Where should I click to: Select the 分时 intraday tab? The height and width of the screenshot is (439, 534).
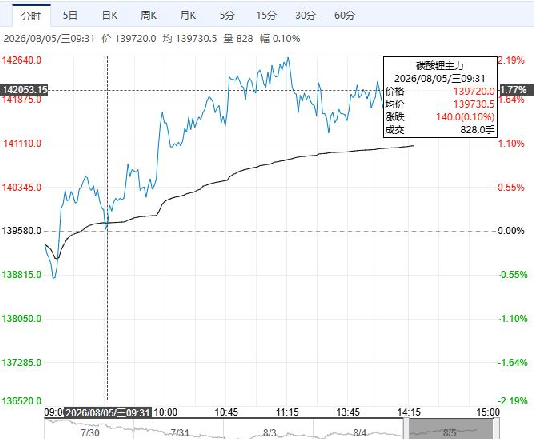point(31,15)
